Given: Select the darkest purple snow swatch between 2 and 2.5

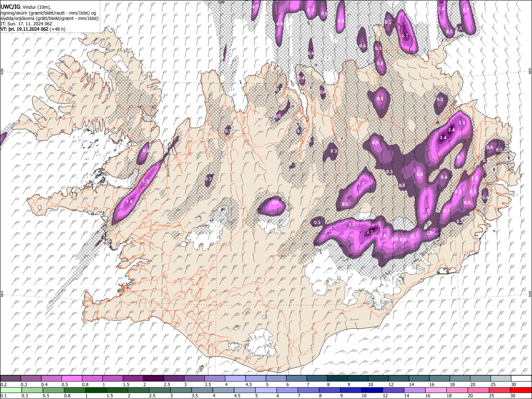Looking at the screenshot, I should pos(153,379).
